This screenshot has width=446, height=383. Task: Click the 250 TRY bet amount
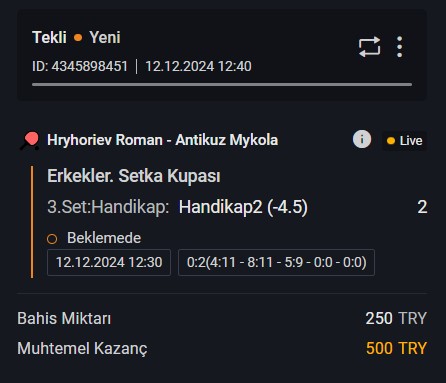pyautogui.click(x=396, y=318)
